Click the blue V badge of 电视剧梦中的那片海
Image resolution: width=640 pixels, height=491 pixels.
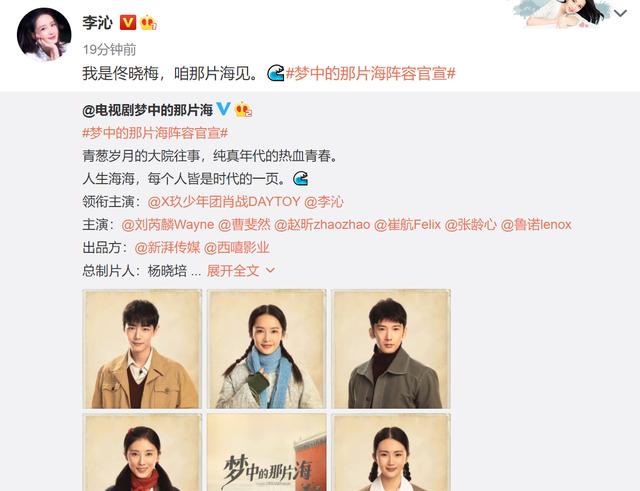pos(223,109)
